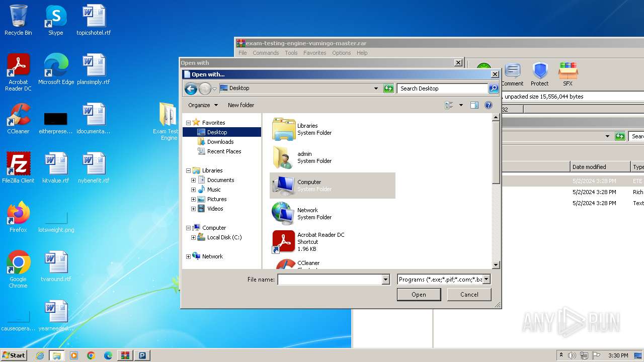Screen dimensions: 644x362
Task: Open the Help button in dialog toolbar
Action: click(488, 105)
